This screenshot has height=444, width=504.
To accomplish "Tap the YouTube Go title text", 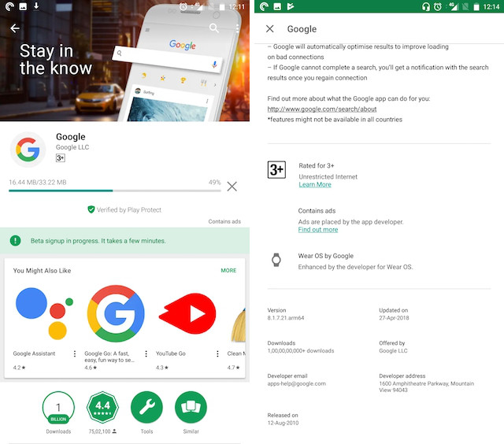I will click(171, 353).
